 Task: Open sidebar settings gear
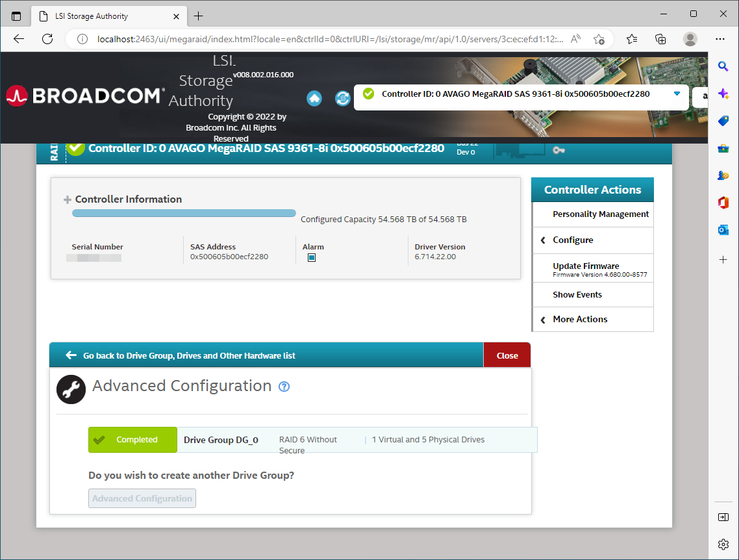(723, 544)
